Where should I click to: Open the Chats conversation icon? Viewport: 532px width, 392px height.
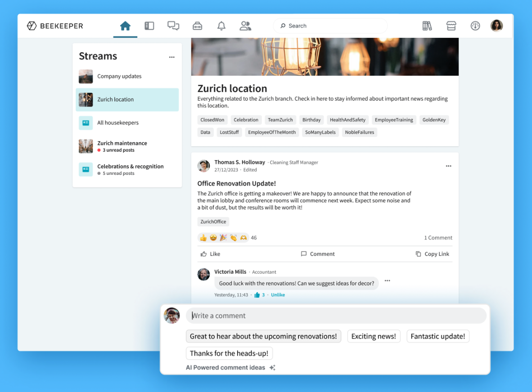click(x=173, y=26)
